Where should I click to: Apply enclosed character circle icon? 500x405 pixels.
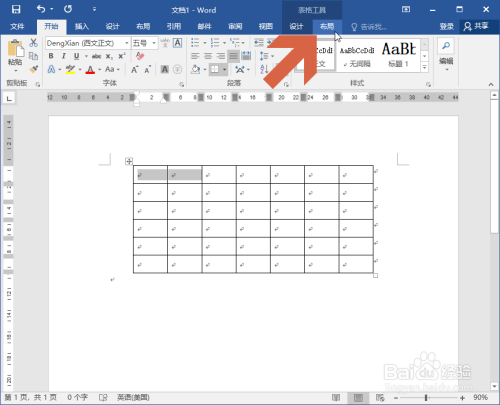[178, 69]
